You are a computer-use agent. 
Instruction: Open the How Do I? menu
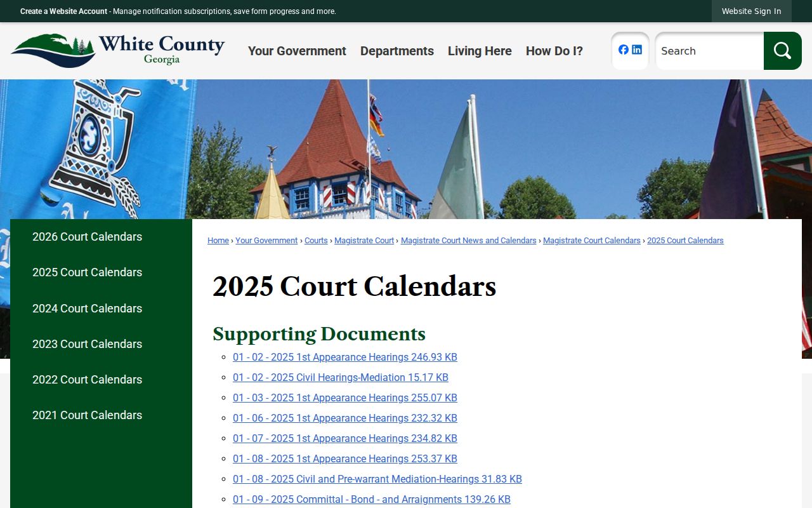[x=554, y=51]
